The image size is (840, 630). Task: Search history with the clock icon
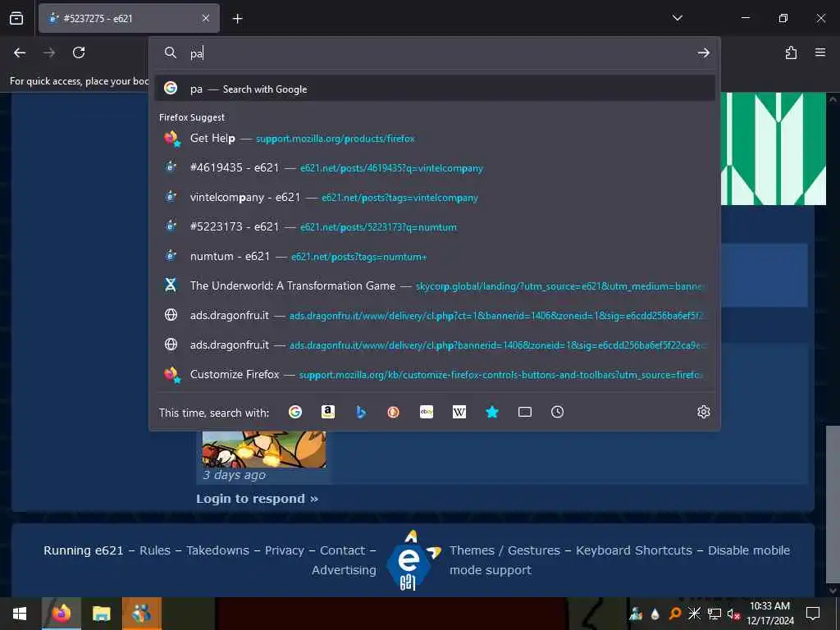(557, 412)
